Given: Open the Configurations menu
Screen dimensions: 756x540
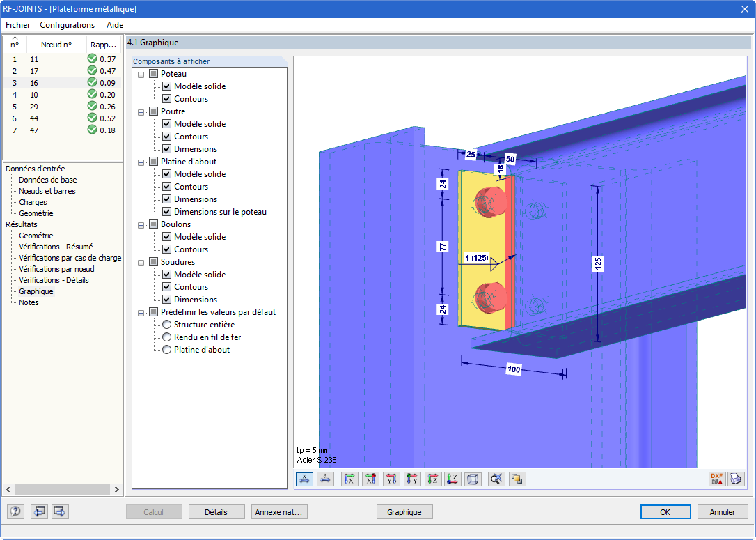Looking at the screenshot, I should 67,25.
